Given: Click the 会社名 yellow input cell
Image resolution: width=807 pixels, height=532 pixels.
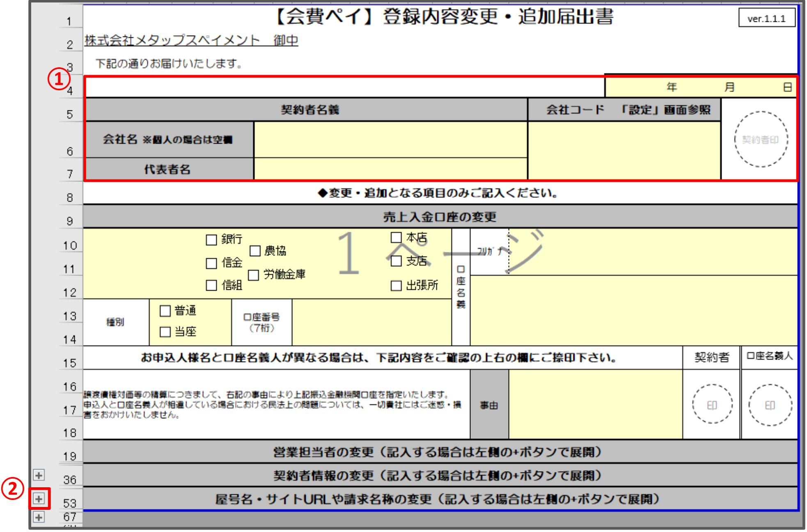Looking at the screenshot, I should pyautogui.click(x=390, y=140).
